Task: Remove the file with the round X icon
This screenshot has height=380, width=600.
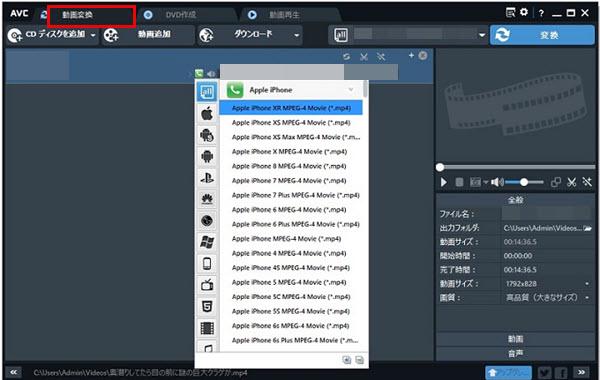Action: (x=423, y=55)
